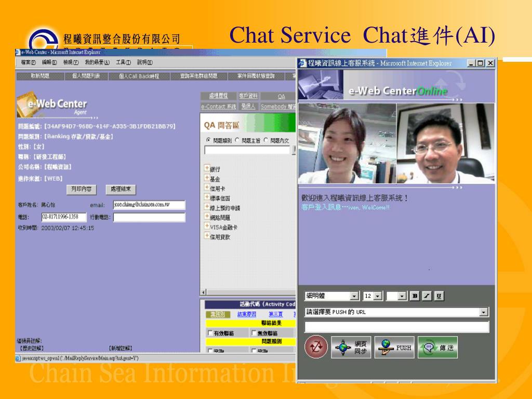The image size is (532, 399).
Task: Maximize the chat window
Action: tap(480, 63)
